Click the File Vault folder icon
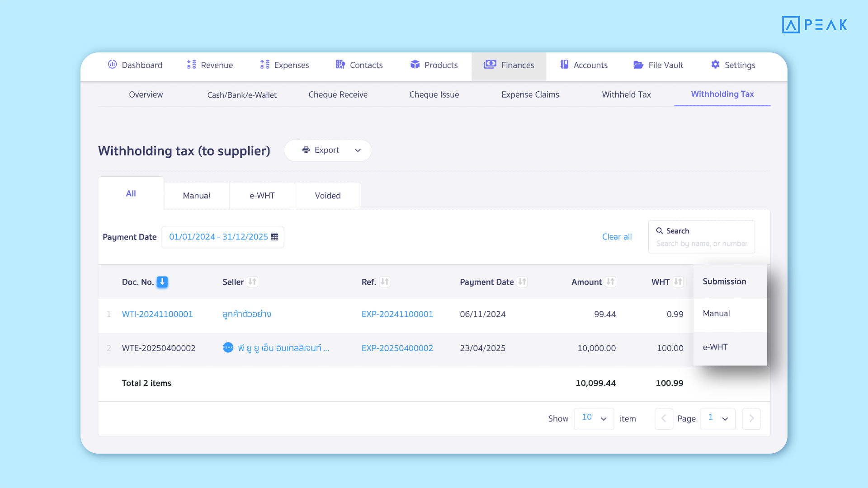868x488 pixels. point(638,65)
